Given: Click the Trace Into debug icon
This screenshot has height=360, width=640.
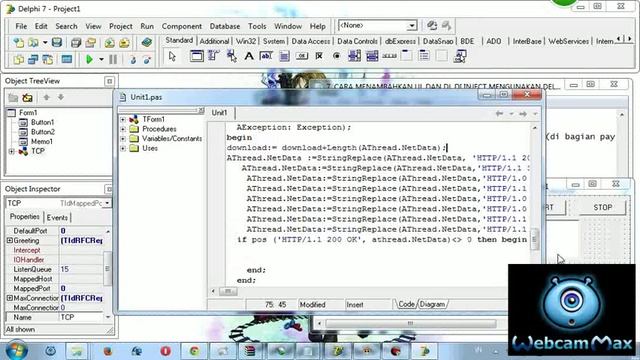Looking at the screenshot, I should (x=133, y=60).
